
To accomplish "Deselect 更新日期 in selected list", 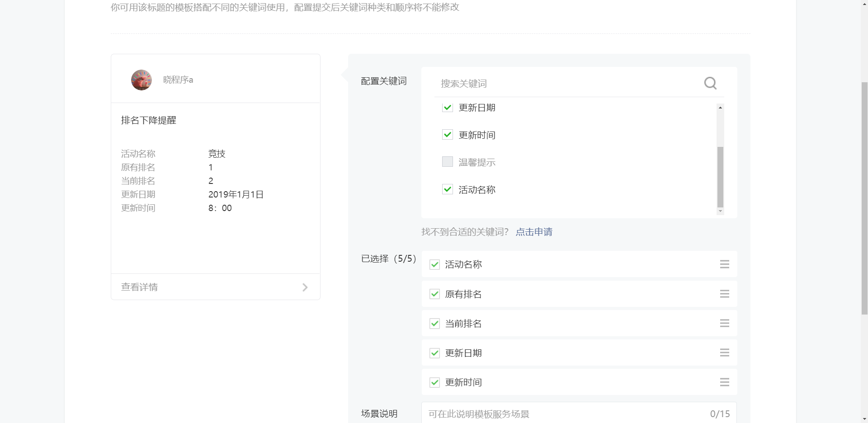I will pyautogui.click(x=434, y=353).
